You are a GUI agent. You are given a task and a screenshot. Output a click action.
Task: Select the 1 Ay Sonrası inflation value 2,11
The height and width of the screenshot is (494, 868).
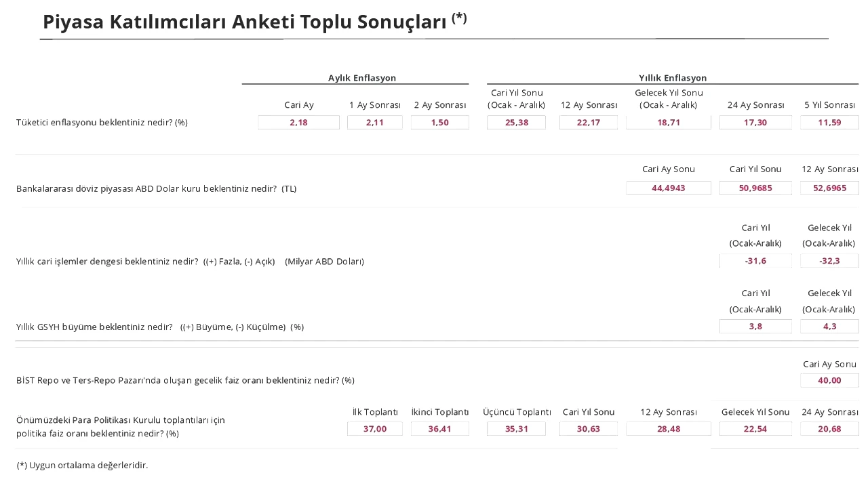click(374, 123)
